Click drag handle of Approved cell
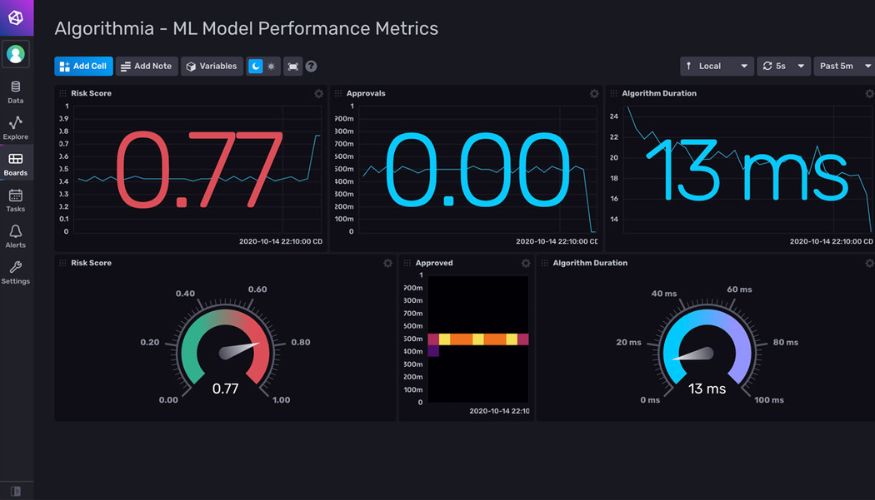875x500 pixels. pos(407,262)
